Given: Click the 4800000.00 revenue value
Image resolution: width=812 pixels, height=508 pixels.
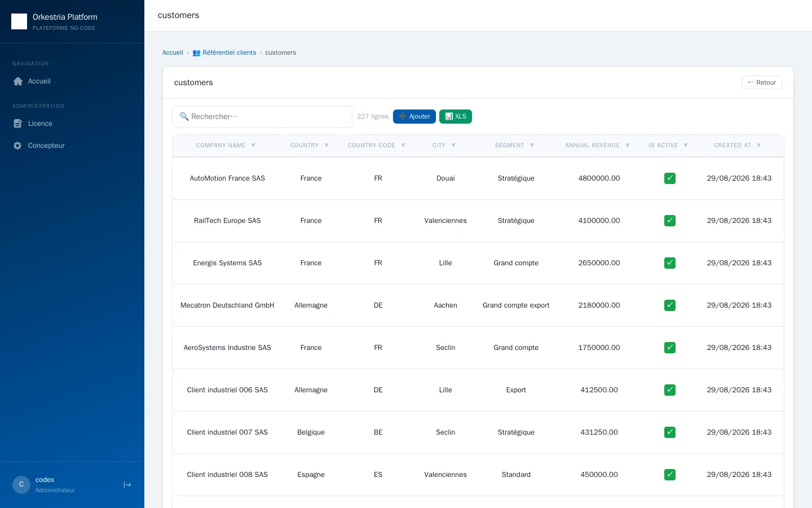Looking at the screenshot, I should pos(599,178).
